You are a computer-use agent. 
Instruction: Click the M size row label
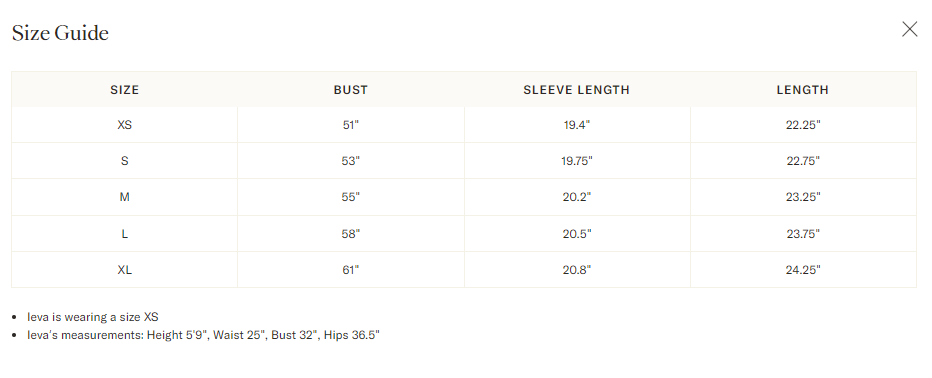(x=125, y=197)
